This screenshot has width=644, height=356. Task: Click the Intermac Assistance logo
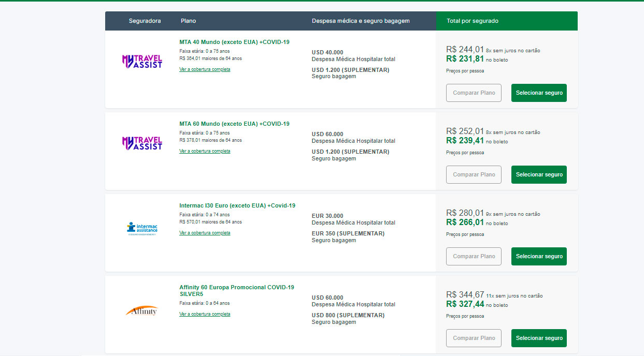coord(141,228)
